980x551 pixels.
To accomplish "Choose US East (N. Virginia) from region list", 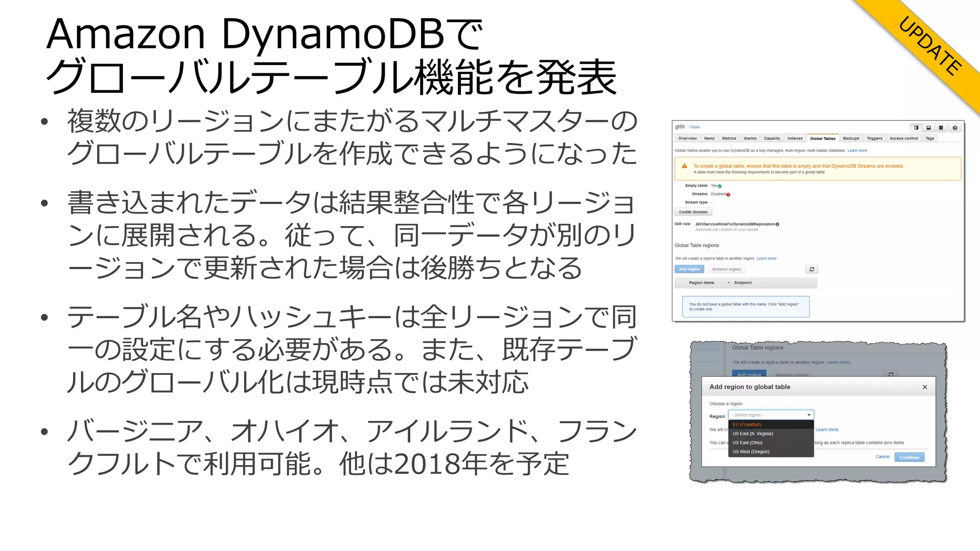I will 771,434.
